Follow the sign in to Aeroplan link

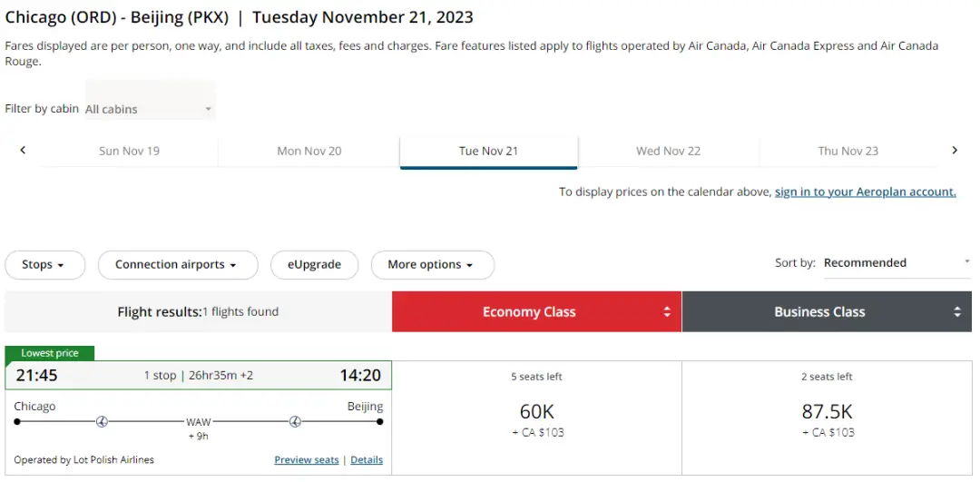point(866,192)
